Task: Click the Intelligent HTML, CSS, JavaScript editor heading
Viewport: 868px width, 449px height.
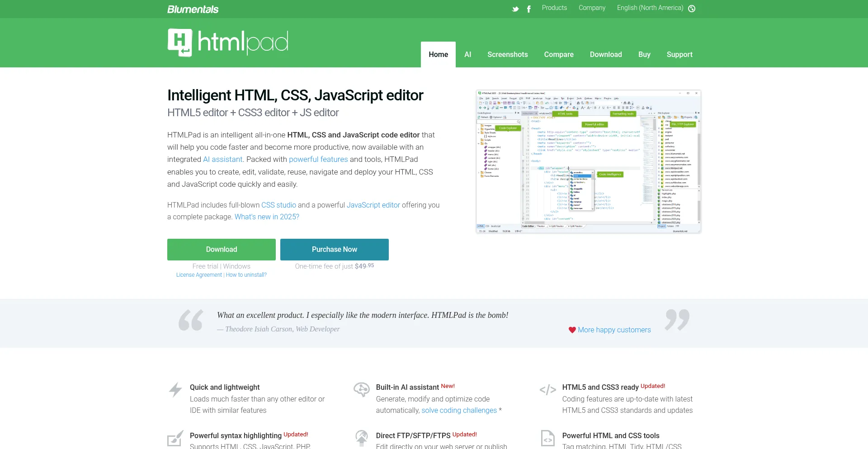Action: click(x=295, y=95)
